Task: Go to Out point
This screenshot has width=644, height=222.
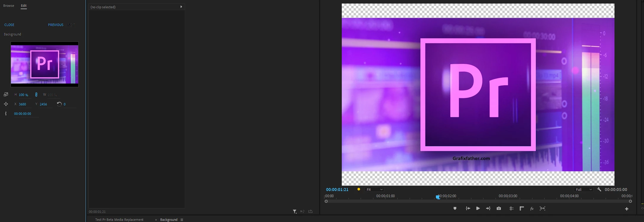Action: [488, 208]
